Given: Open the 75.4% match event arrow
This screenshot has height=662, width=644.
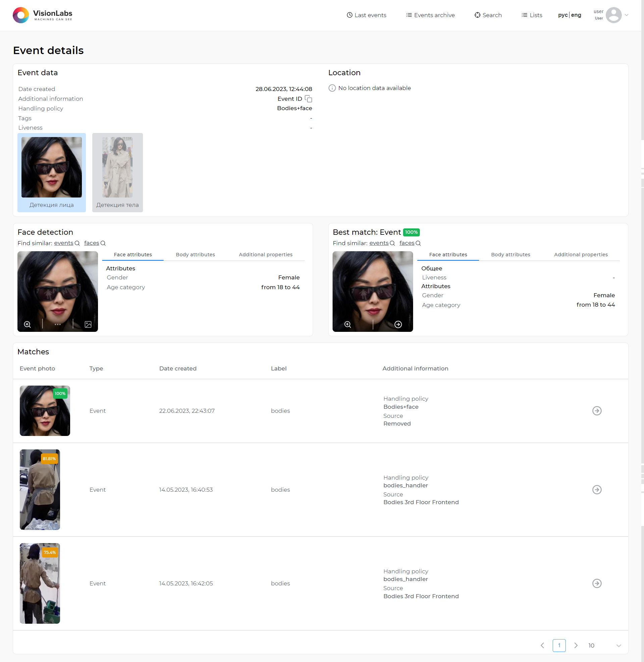Looking at the screenshot, I should tap(597, 583).
